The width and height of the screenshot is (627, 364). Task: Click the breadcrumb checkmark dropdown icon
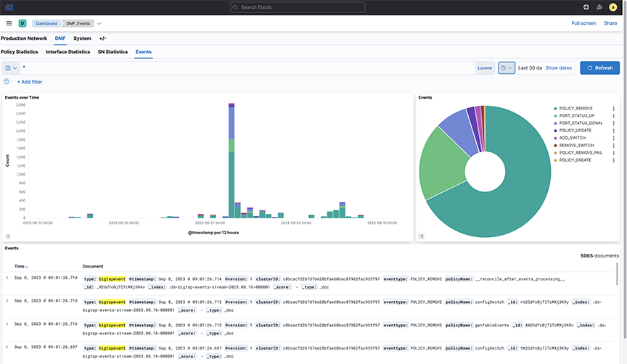click(99, 23)
